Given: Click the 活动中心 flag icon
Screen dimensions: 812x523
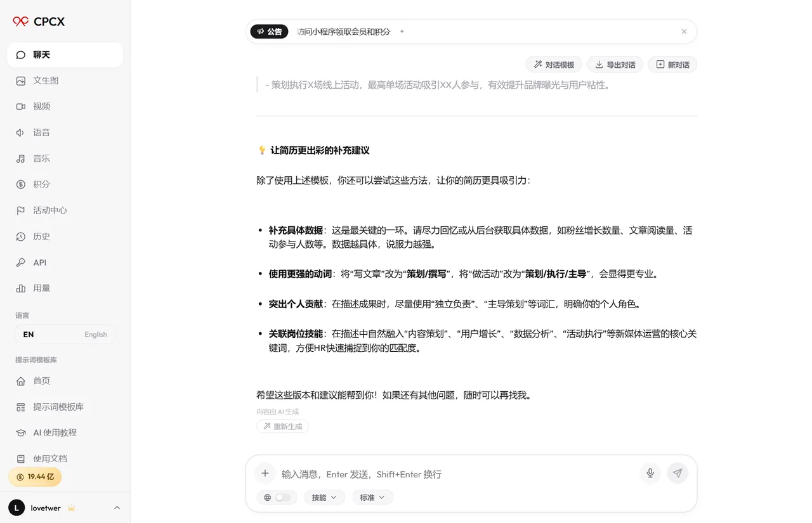Looking at the screenshot, I should (x=21, y=210).
